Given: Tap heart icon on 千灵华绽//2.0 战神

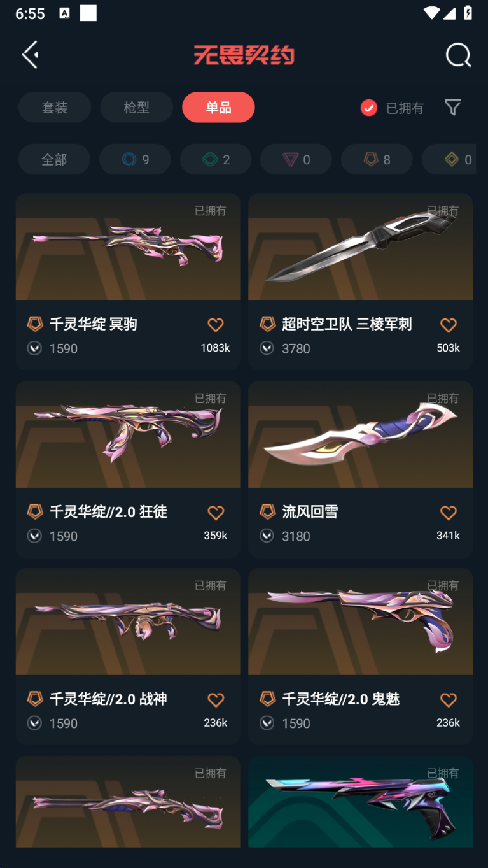Looking at the screenshot, I should [216, 700].
